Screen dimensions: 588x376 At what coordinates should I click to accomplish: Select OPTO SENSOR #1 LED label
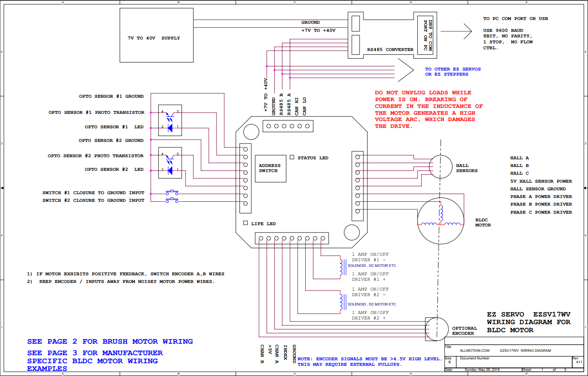click(x=114, y=127)
